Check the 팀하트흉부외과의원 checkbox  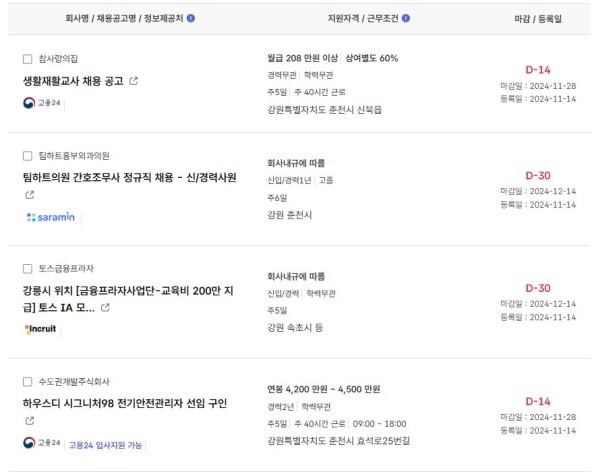(28, 156)
